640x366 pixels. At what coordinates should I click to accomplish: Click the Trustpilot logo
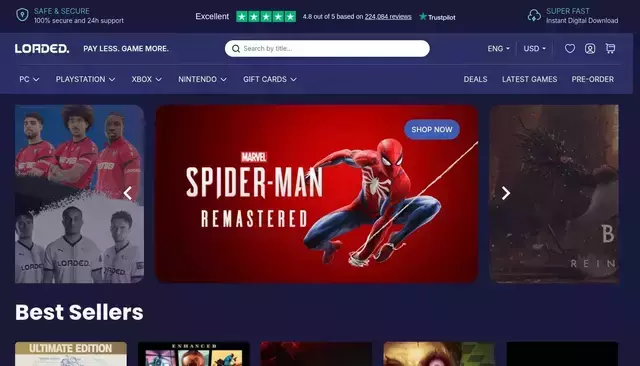[437, 17]
